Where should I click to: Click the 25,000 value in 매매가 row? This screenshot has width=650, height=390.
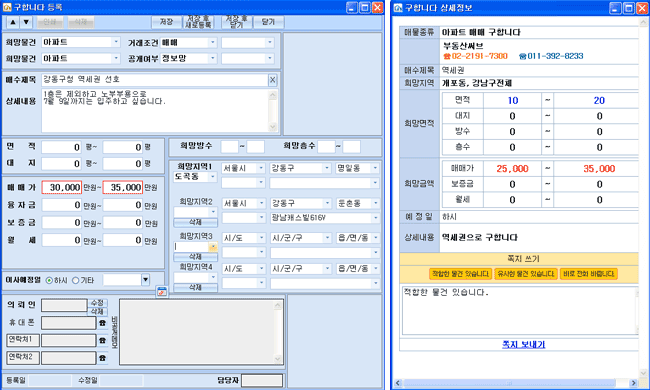[512, 169]
